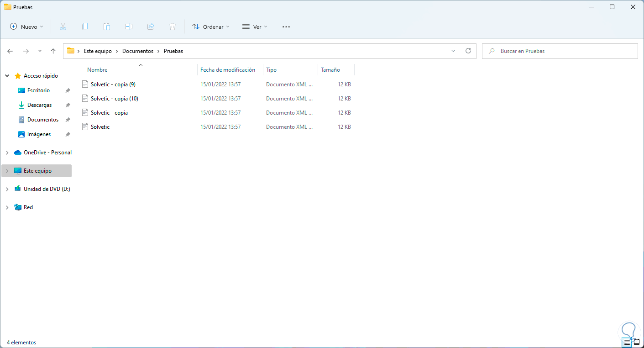The image size is (644, 348).
Task: Click the Cut scissors icon in toolbar
Action: (x=63, y=27)
